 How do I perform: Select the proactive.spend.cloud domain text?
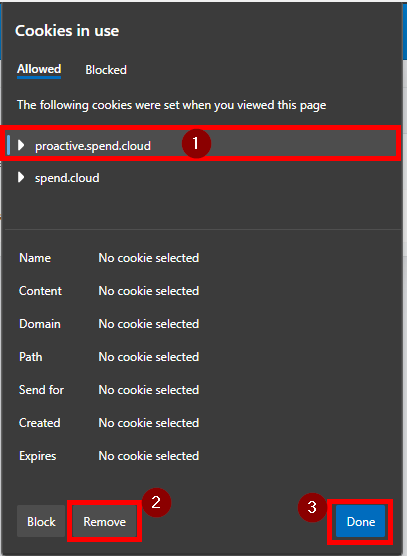point(93,146)
